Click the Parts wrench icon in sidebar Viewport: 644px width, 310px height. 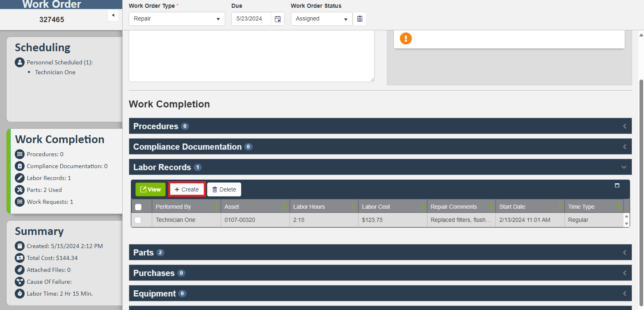(x=20, y=190)
